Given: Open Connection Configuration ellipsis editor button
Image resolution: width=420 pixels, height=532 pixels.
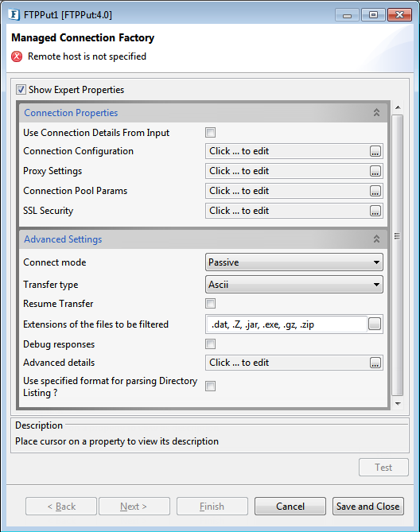Looking at the screenshot, I should point(375,151).
